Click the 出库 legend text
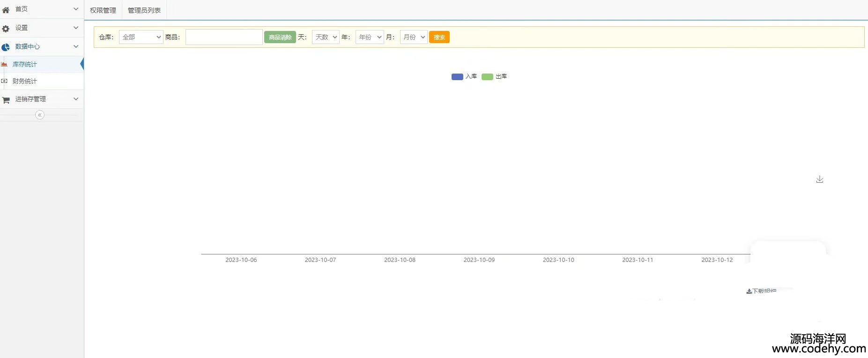Screen dimensions: 868x358 pyautogui.click(x=501, y=76)
